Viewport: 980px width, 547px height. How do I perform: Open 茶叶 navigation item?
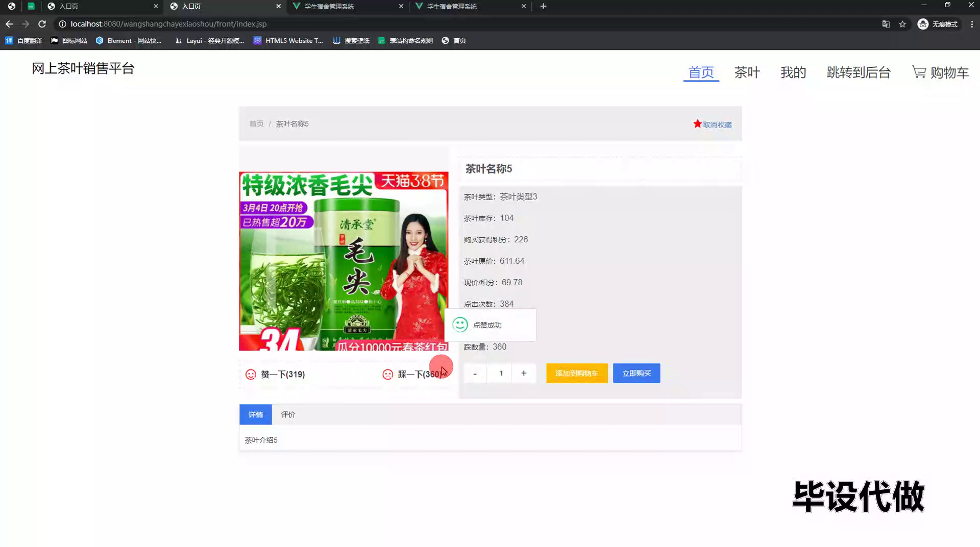coord(747,72)
